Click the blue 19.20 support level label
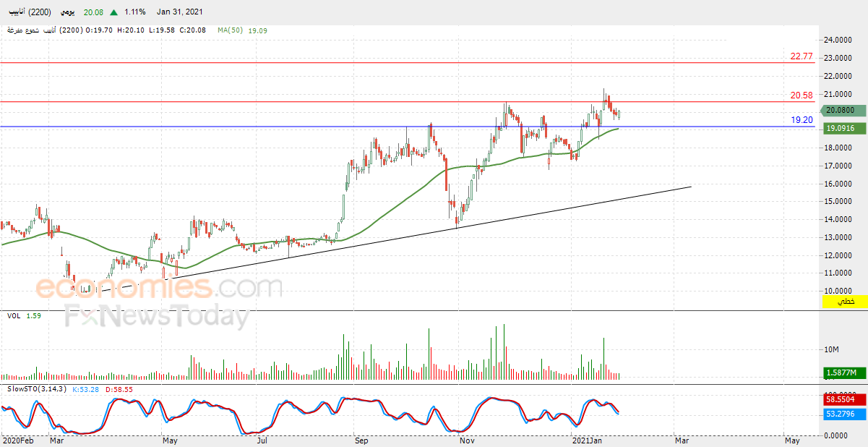868x447 pixels. [802, 119]
